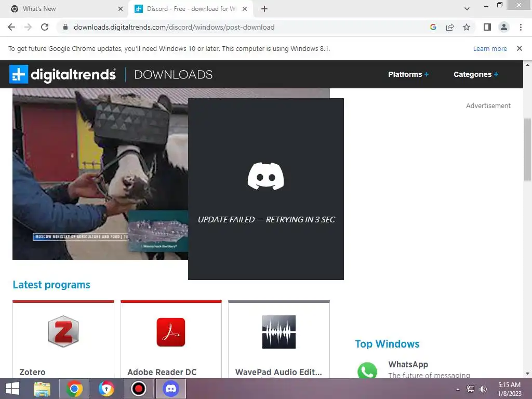Click the Discord logo in updater window
This screenshot has height=399, width=532.
tap(265, 176)
